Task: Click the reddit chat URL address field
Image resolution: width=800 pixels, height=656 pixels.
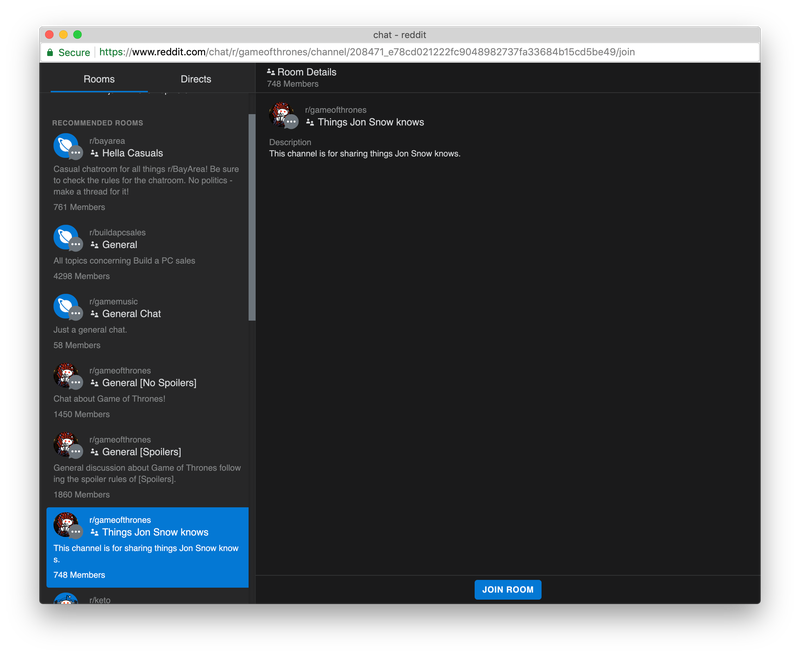Action: point(367,52)
